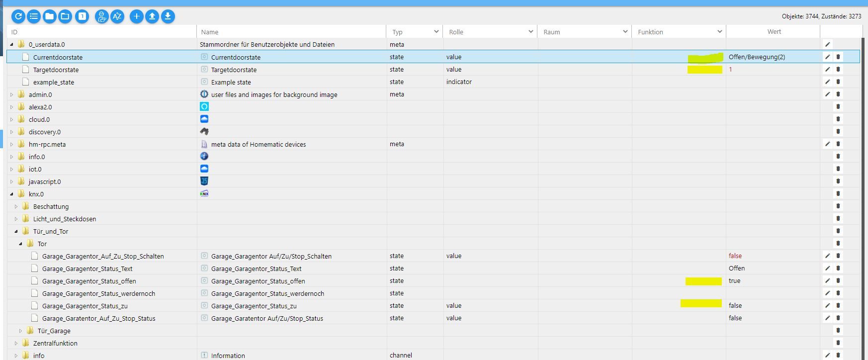868x360 pixels.
Task: Add new object with plus icon
Action: [137, 16]
